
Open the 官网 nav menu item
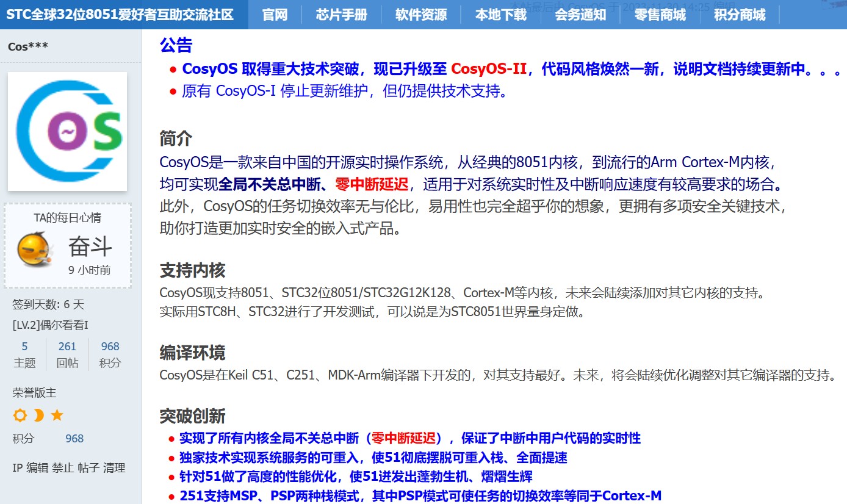click(x=275, y=15)
